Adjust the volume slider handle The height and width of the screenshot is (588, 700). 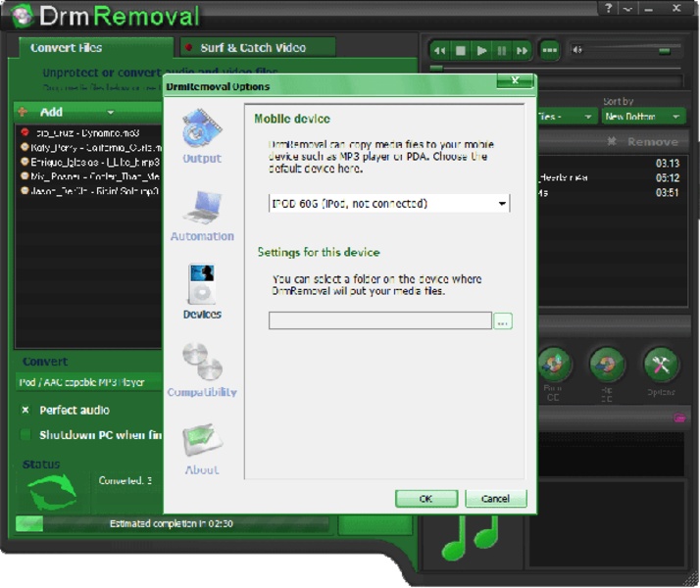click(665, 50)
